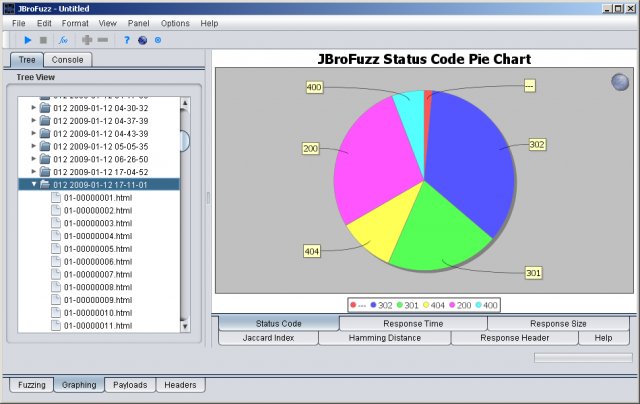The height and width of the screenshot is (404, 640).
Task: Open the fx function icon in toolbar
Action: click(x=63, y=40)
